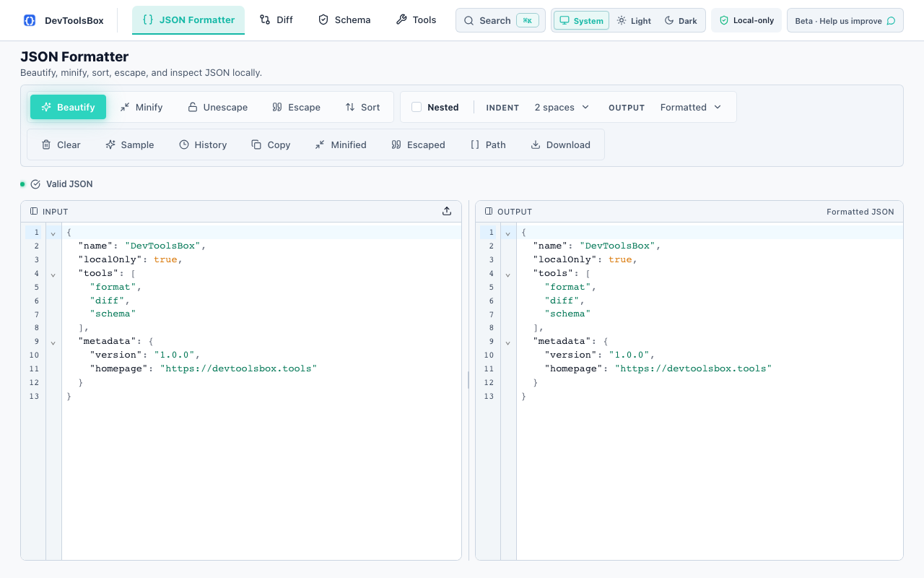924x578 pixels.
Task: Copy the output with Copy button
Action: [271, 144]
